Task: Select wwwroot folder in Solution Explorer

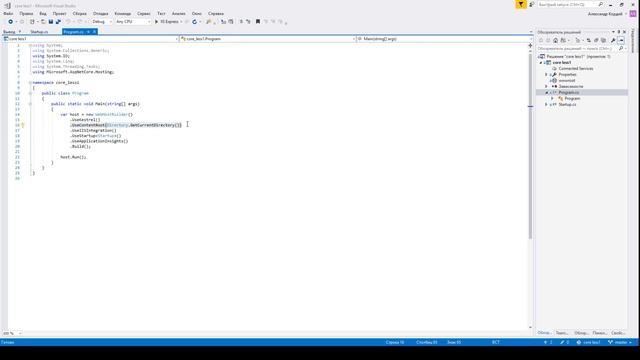Action: [567, 81]
